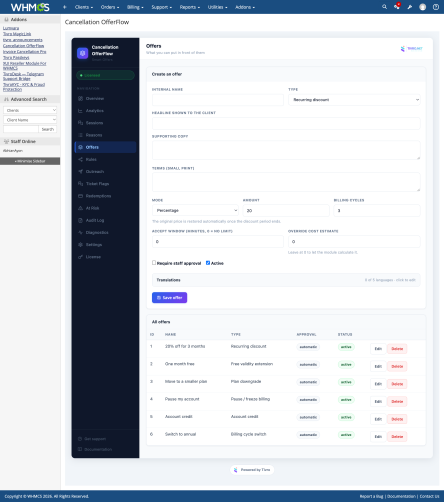Image resolution: width=444 pixels, height=502 pixels.
Task: Expand the Translations section
Action: 286,280
